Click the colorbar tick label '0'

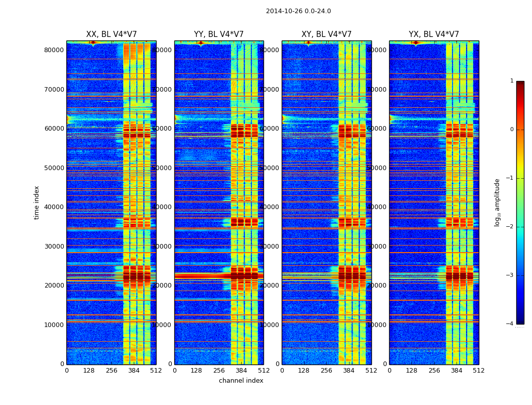511,130
